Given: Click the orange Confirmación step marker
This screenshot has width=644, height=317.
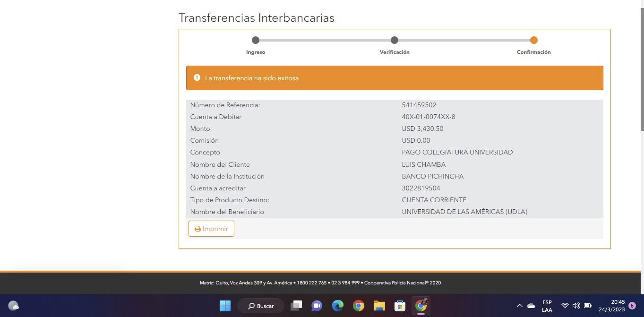Looking at the screenshot, I should point(533,40).
